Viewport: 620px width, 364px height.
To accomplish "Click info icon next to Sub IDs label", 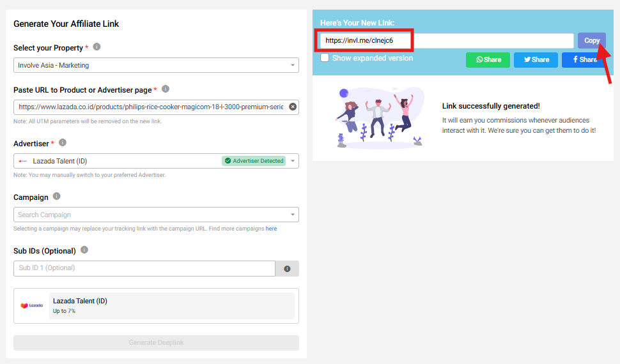I will 84,250.
